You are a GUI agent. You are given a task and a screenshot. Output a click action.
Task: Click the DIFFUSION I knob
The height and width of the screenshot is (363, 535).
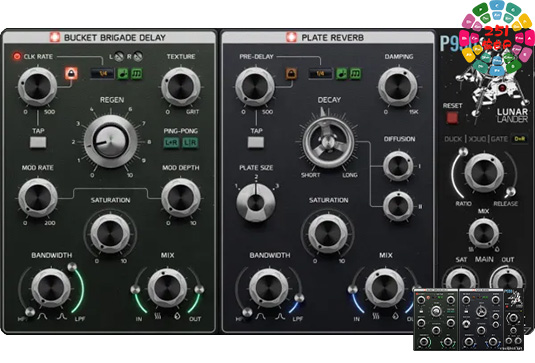pos(398,166)
